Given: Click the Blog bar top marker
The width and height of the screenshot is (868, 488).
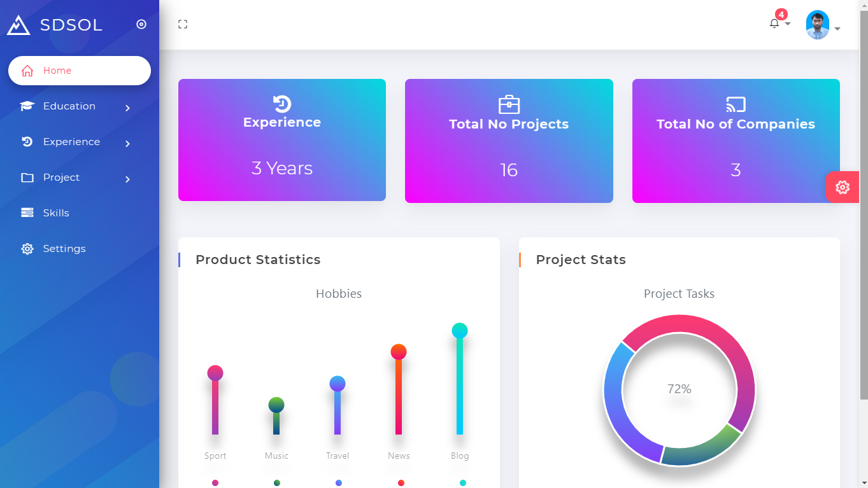Looking at the screenshot, I should 460,331.
